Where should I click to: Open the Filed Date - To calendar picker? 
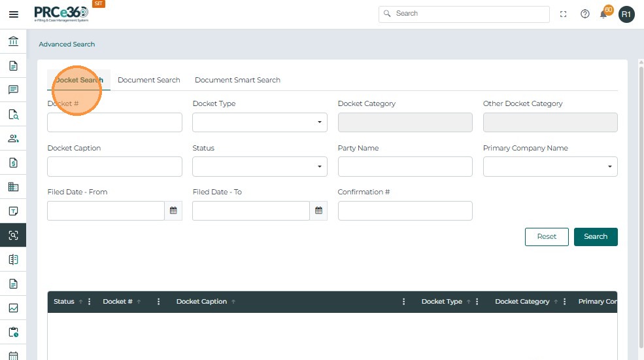[x=318, y=211]
